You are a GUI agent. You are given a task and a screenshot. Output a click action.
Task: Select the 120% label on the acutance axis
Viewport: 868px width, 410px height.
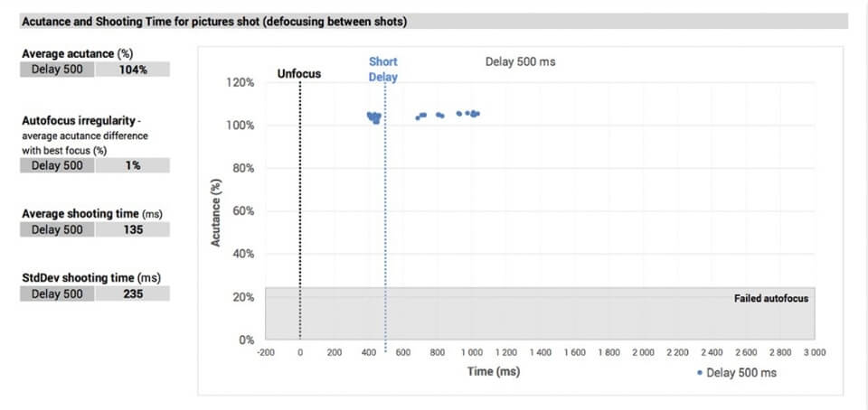tap(240, 82)
